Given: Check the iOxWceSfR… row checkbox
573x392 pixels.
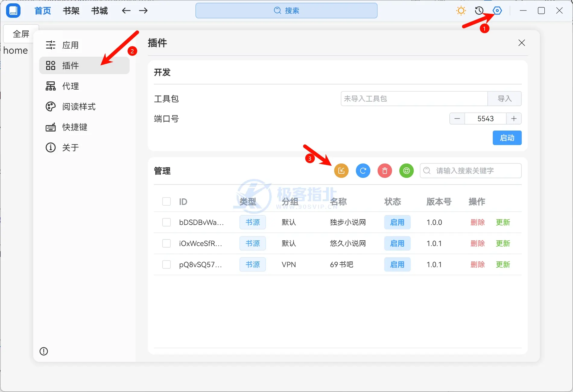Looking at the screenshot, I should click(x=166, y=243).
